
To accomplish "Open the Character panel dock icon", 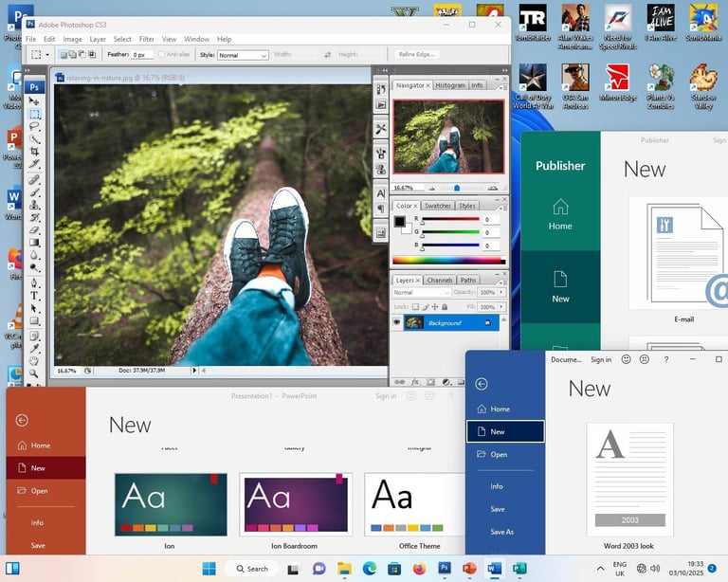I will (381, 193).
